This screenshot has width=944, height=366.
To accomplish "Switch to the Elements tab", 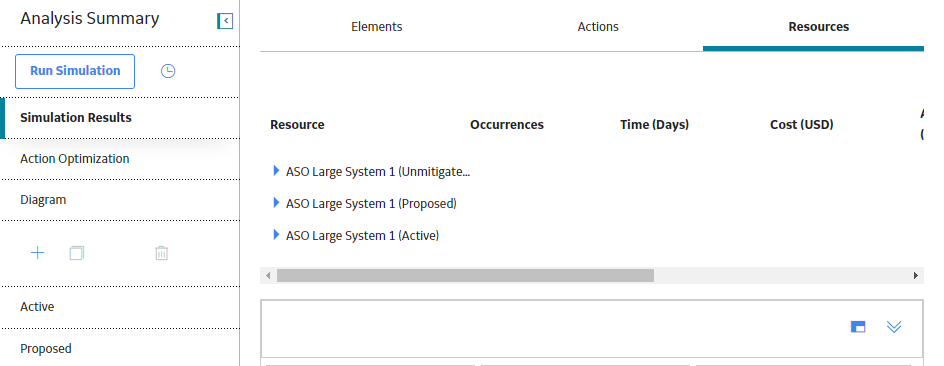I will (377, 26).
